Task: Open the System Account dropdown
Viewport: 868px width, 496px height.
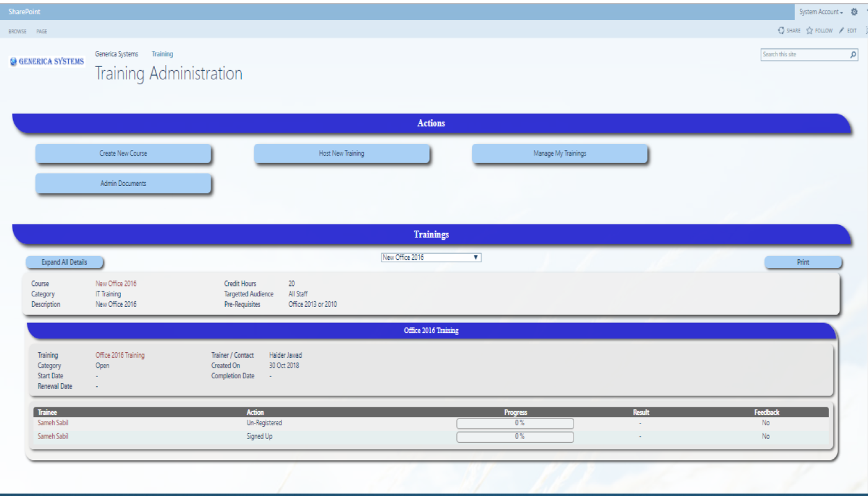Action: click(821, 12)
